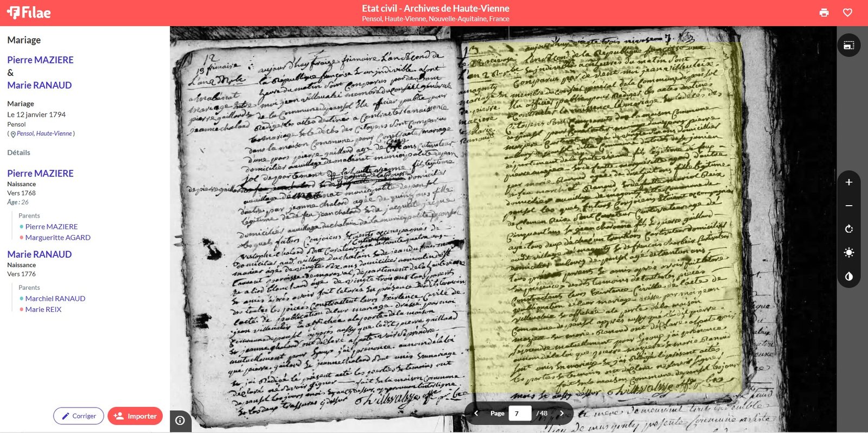The image size is (868, 433).
Task: Open Pierre MAZIERE groom title link
Action: [x=40, y=60]
